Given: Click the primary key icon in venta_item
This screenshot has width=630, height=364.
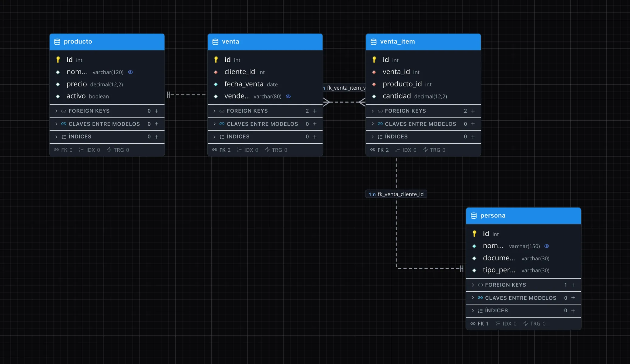Looking at the screenshot, I should 374,60.
